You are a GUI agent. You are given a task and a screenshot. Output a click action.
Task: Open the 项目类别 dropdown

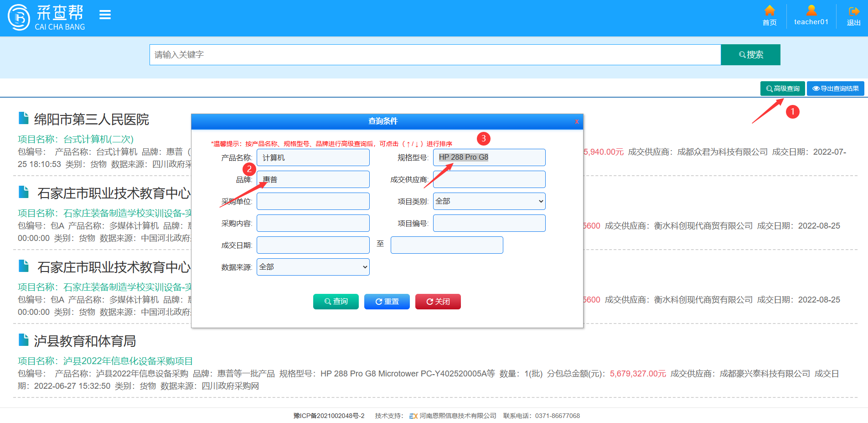coord(489,201)
